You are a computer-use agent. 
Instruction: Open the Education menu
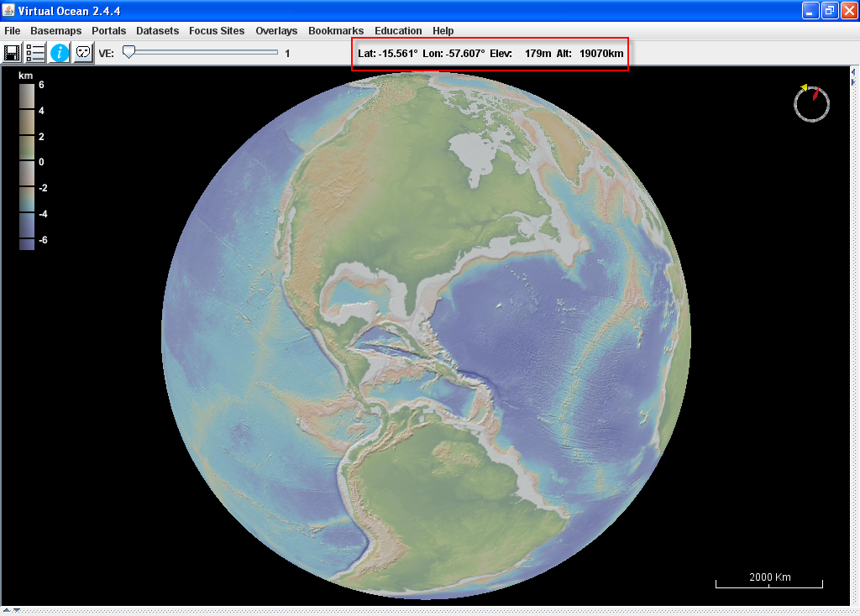point(398,30)
